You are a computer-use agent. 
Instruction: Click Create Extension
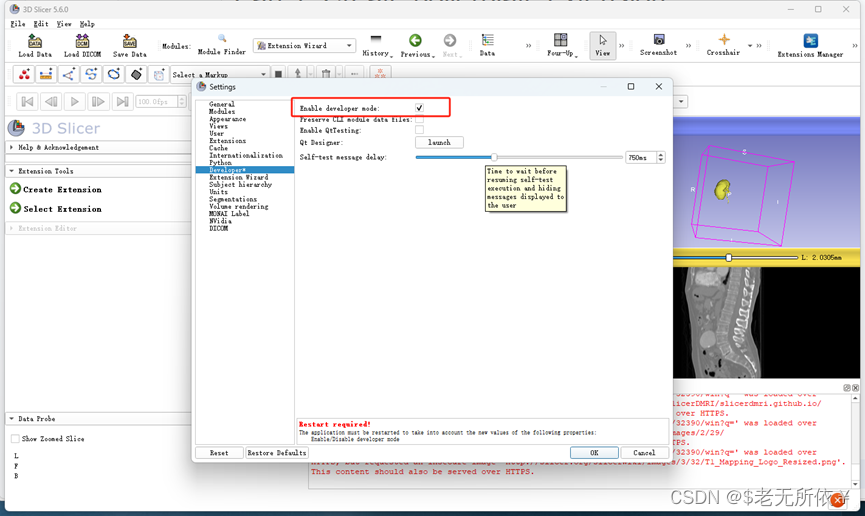[x=56, y=189]
